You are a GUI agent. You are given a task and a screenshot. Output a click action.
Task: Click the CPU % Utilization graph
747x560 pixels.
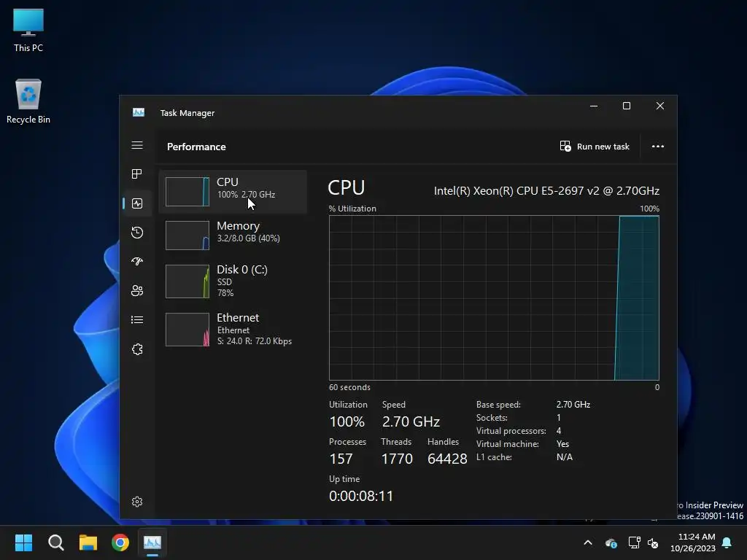tap(494, 297)
